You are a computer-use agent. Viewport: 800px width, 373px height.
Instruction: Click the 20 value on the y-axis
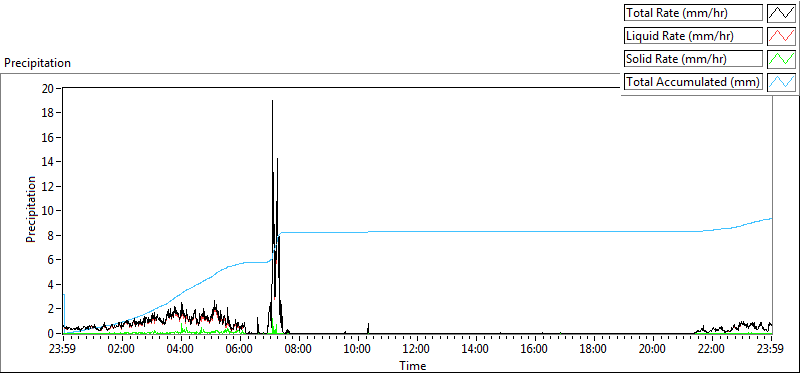(48, 88)
